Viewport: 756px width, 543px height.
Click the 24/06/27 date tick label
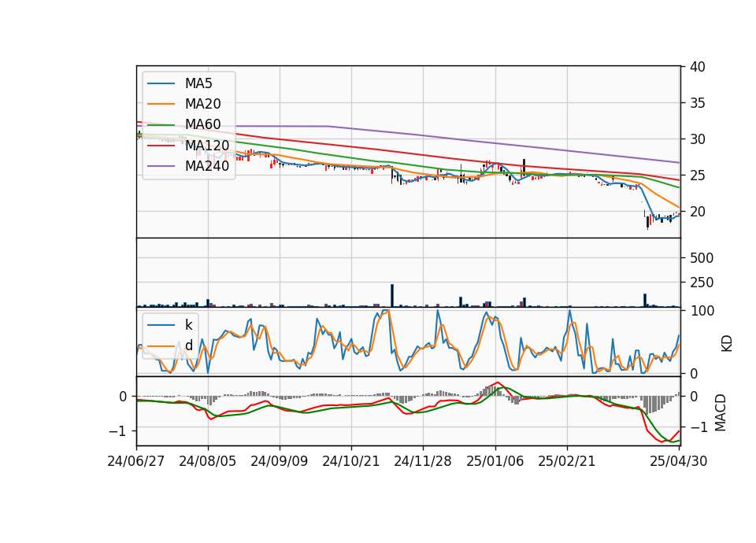(x=136, y=461)
